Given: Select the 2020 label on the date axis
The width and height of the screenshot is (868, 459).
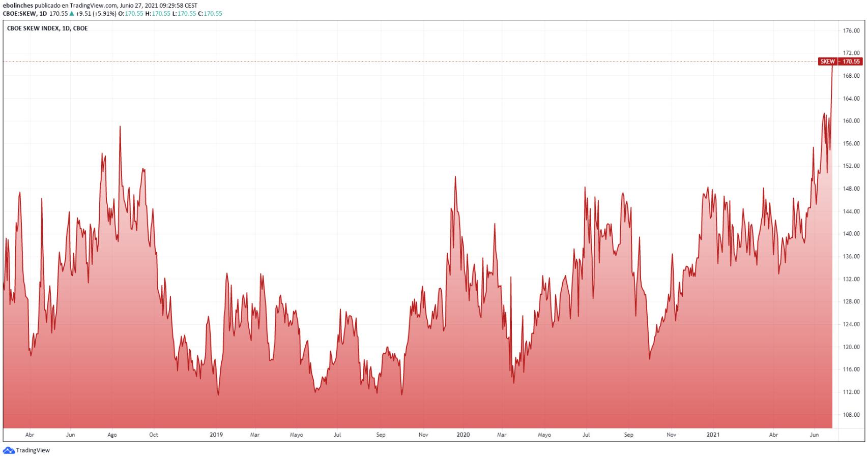Looking at the screenshot, I should pyautogui.click(x=464, y=435).
